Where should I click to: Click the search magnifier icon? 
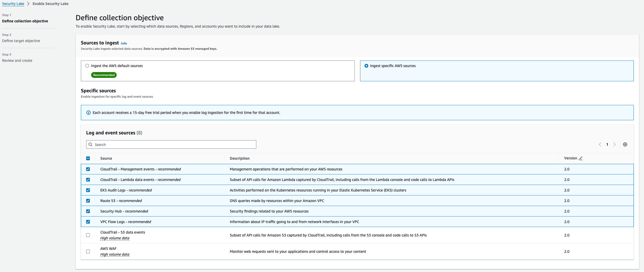click(90, 144)
